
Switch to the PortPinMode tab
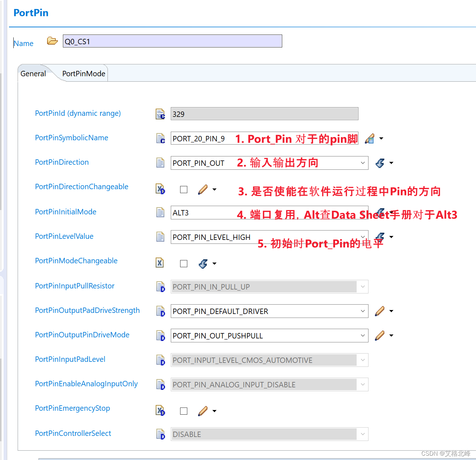pos(83,73)
